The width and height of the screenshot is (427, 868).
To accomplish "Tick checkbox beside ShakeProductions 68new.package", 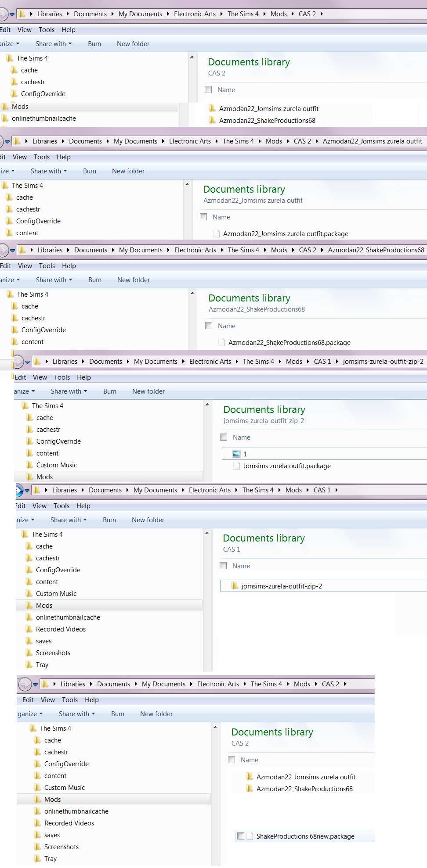I will (241, 836).
